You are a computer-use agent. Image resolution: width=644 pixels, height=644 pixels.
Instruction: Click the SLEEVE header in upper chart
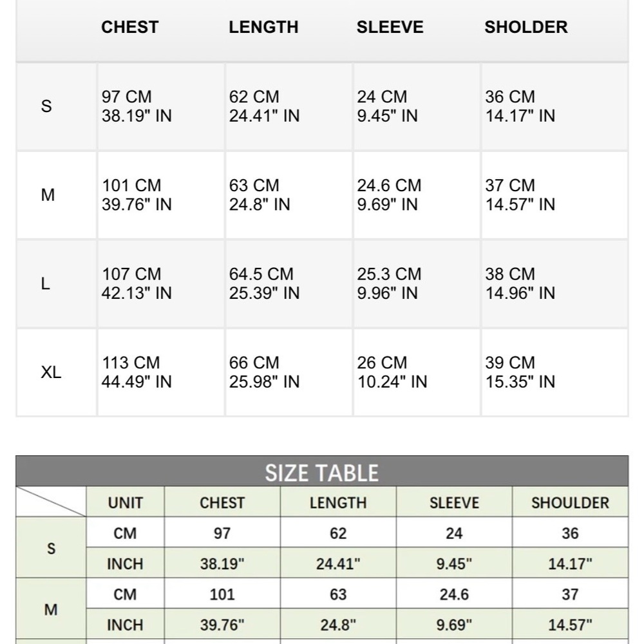390,27
